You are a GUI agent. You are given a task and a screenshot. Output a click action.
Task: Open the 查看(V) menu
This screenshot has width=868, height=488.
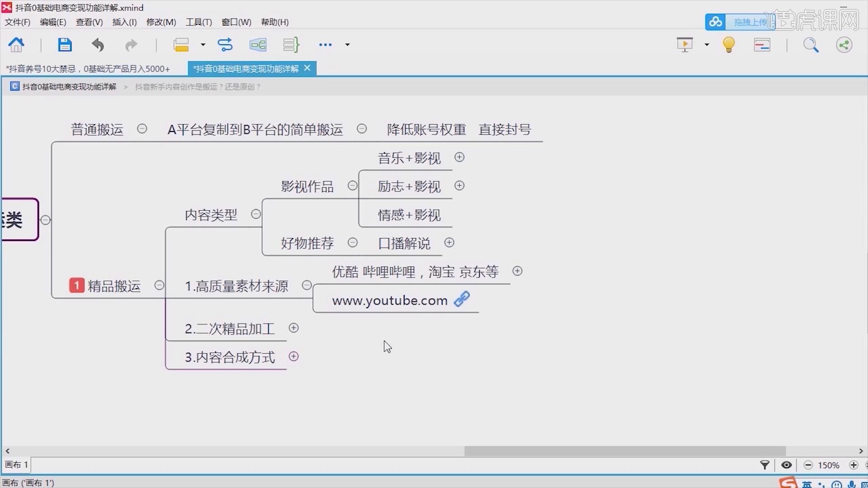click(x=89, y=22)
